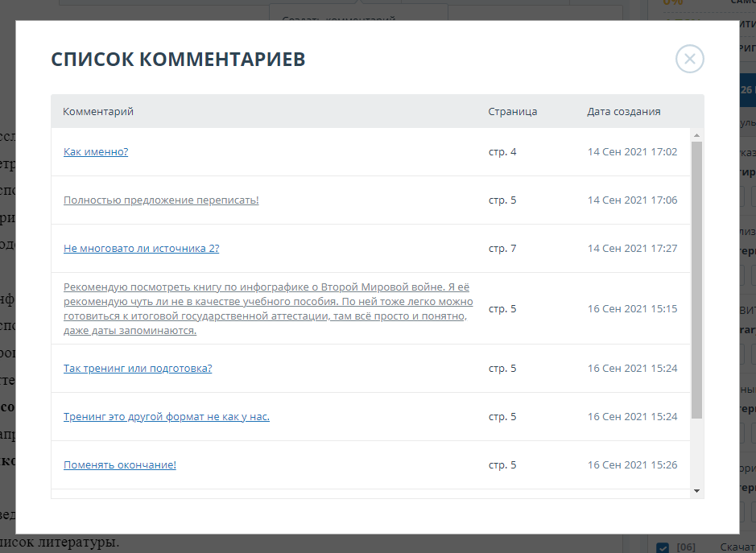Screen dimensions: 756x553
Task: Open comment "Полностью предложение переписать!"
Action: tap(161, 200)
